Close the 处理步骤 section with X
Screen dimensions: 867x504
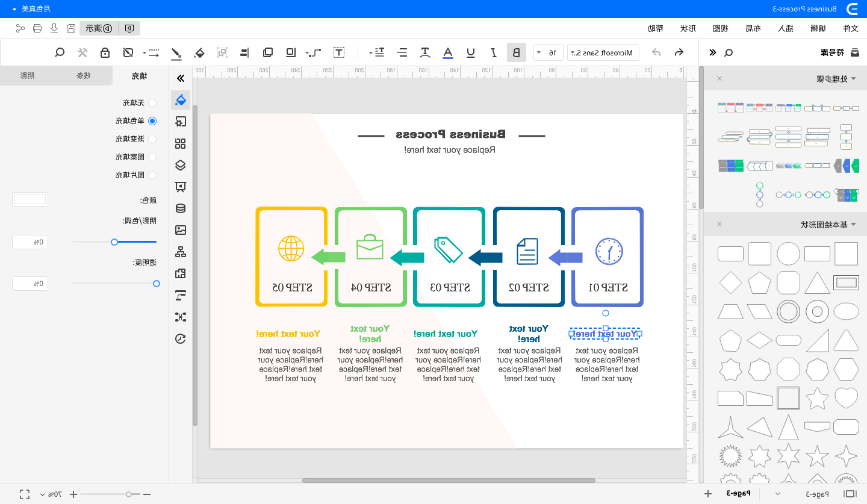719,79
